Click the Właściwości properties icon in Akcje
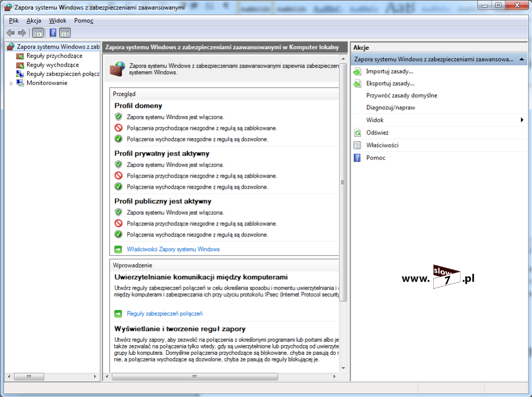Screen dimensions: 532x397 358,146
